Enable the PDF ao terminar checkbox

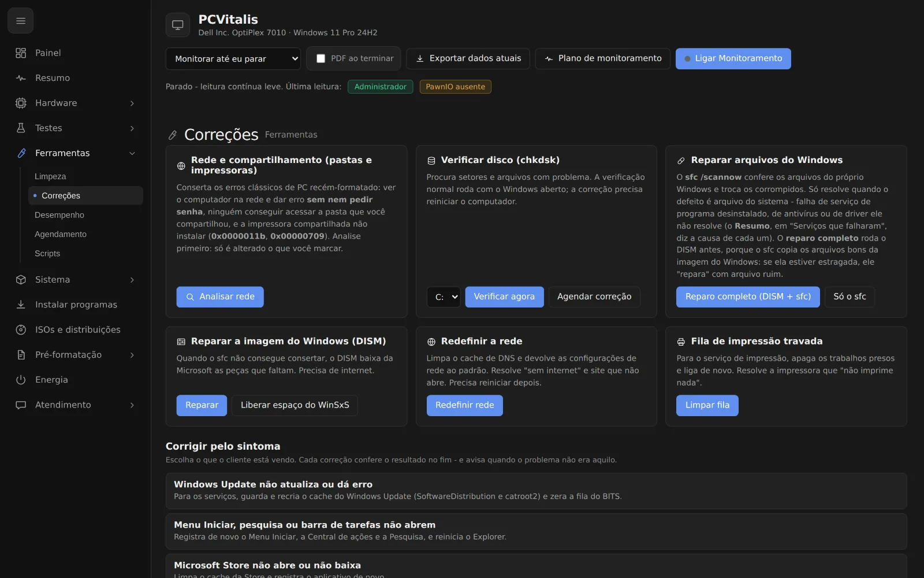click(321, 58)
